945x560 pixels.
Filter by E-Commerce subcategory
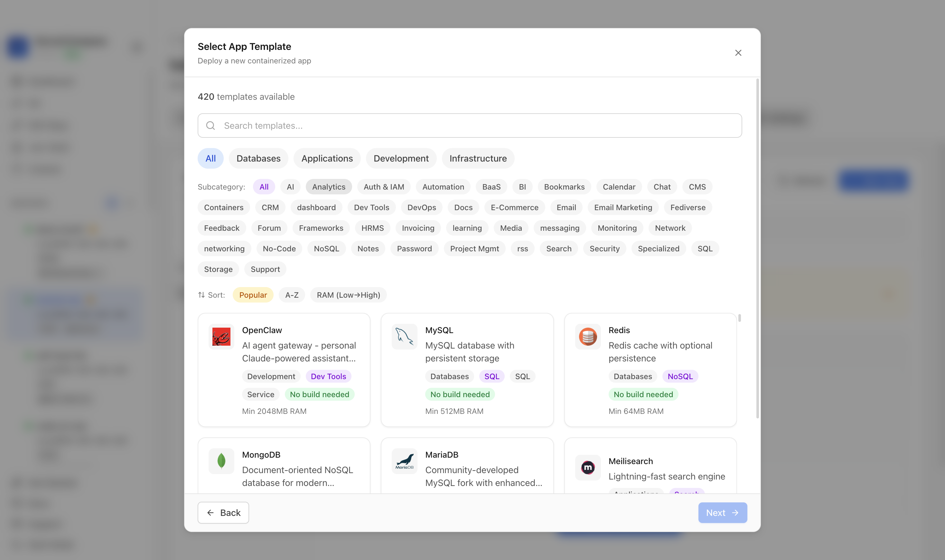514,207
